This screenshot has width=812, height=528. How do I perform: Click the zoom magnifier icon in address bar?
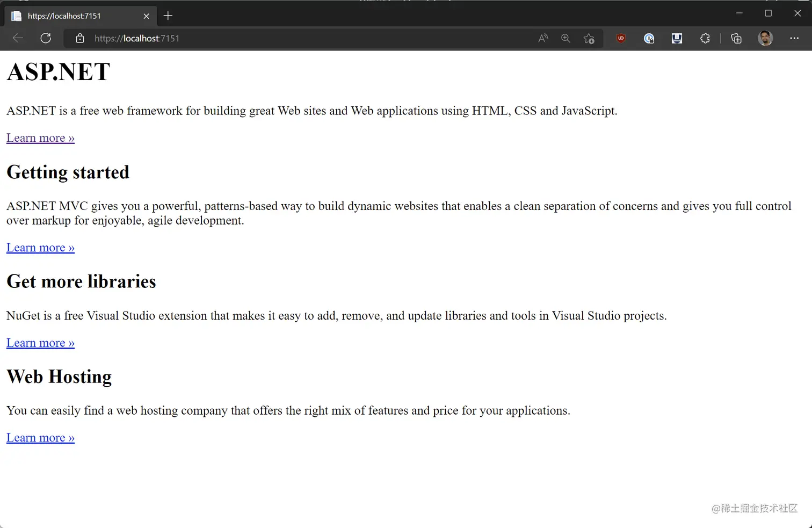point(565,38)
